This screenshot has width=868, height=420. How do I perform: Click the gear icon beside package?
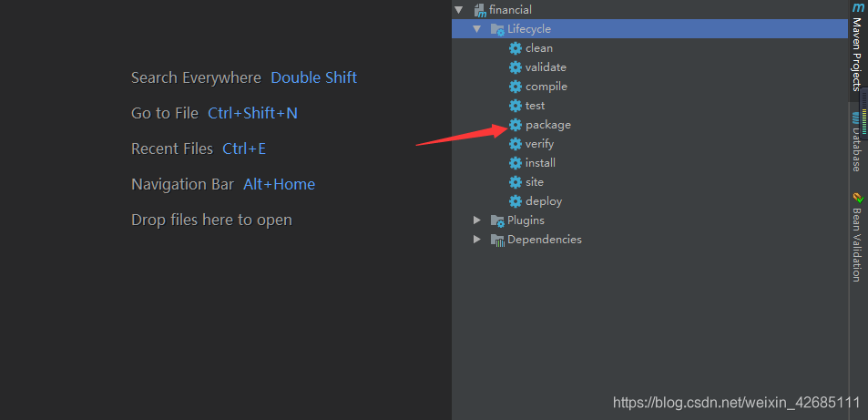click(516, 125)
